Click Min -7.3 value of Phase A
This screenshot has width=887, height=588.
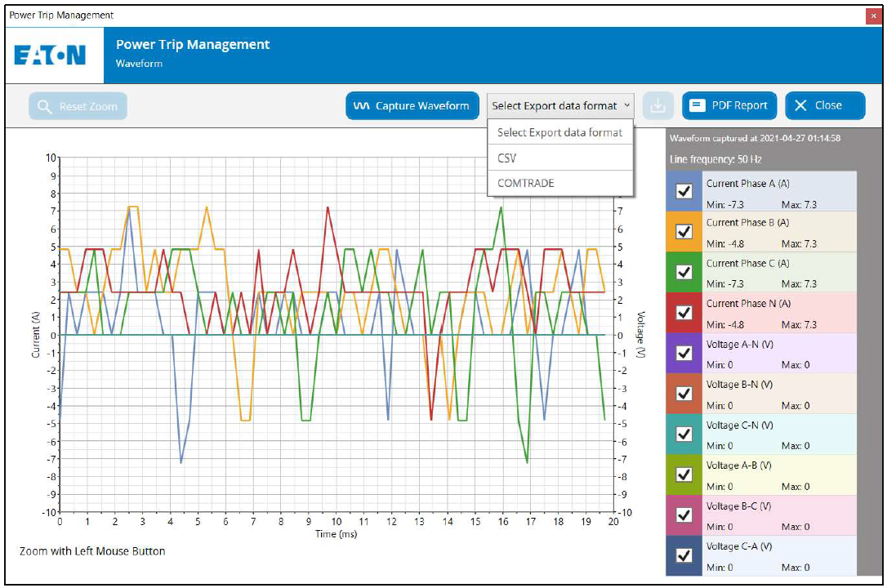coord(725,205)
